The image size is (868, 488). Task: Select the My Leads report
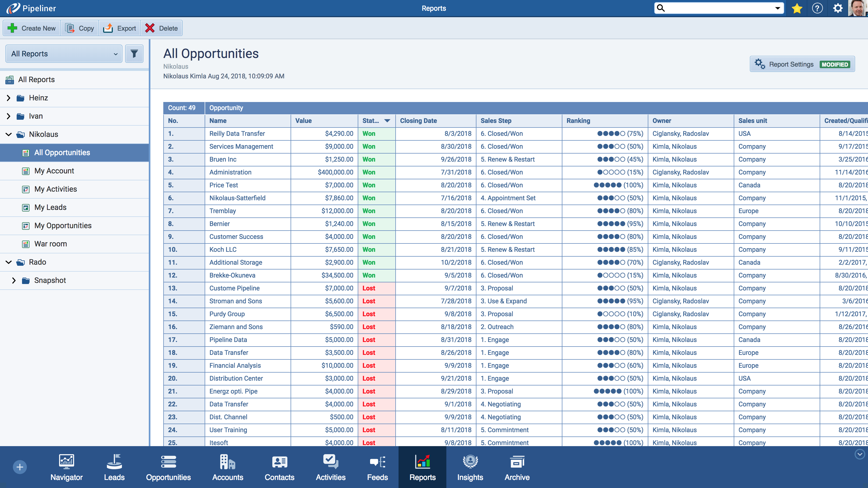(x=50, y=207)
